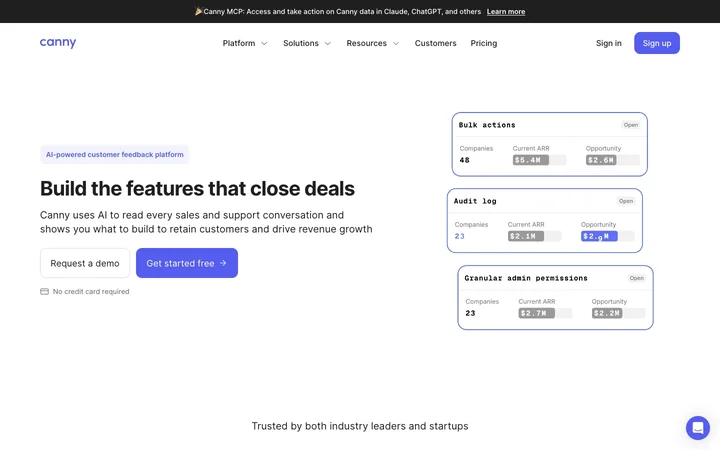Screen dimensions: 720x450
Task: Click the Sign in link
Action: [608, 43]
